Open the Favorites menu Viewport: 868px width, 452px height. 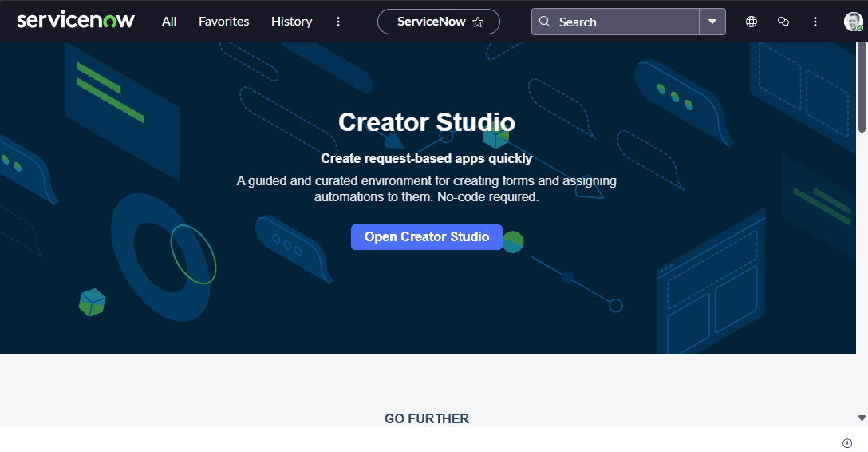[223, 22]
